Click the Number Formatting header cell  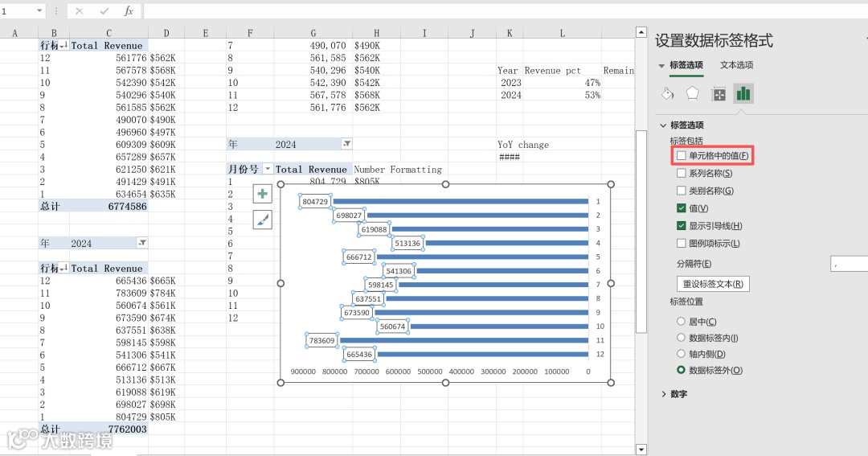point(398,170)
